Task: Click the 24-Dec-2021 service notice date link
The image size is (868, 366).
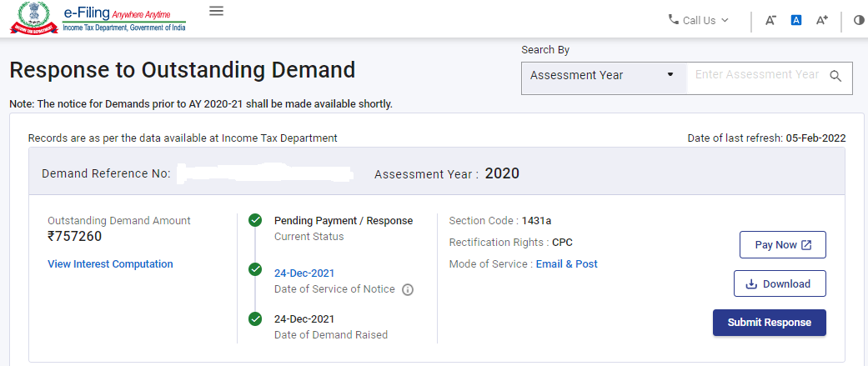Action: (x=304, y=273)
